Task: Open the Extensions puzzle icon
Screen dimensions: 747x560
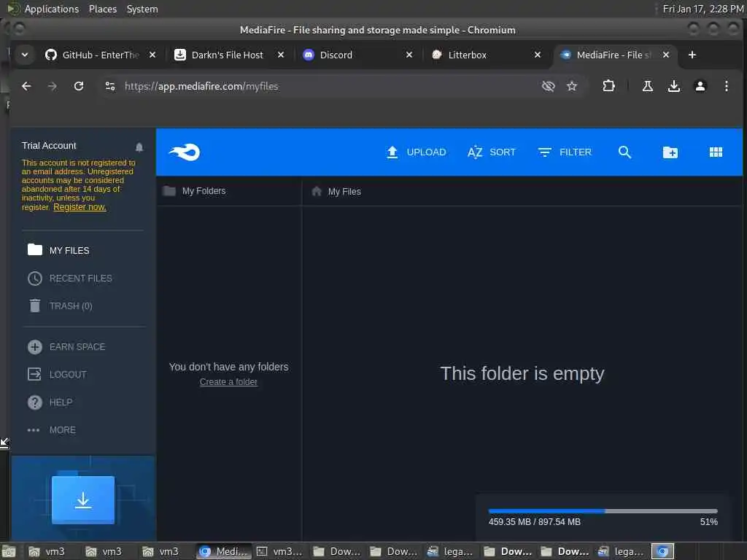Action: coord(608,86)
